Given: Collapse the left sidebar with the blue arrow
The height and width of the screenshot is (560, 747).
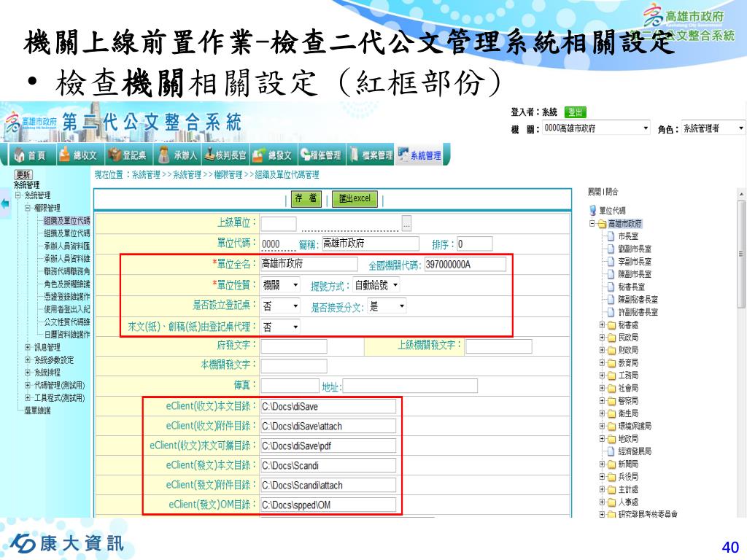Looking at the screenshot, I should point(5,204).
